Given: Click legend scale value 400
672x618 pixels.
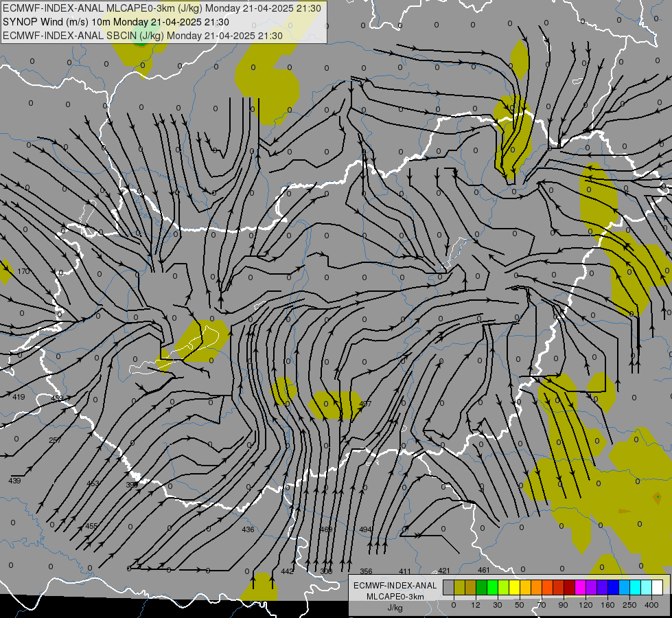Looking at the screenshot, I should [x=651, y=605].
